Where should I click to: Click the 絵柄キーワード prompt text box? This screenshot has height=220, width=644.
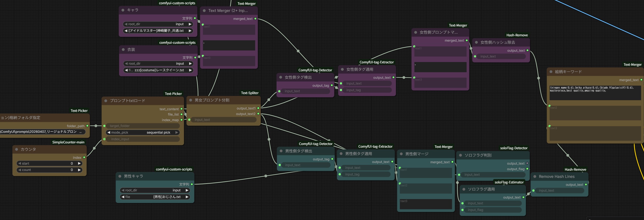[595, 93]
